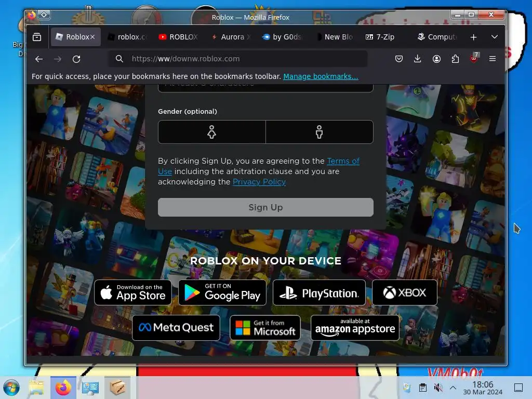Open the Windows Start orb
This screenshot has height=399, width=532.
[11, 388]
